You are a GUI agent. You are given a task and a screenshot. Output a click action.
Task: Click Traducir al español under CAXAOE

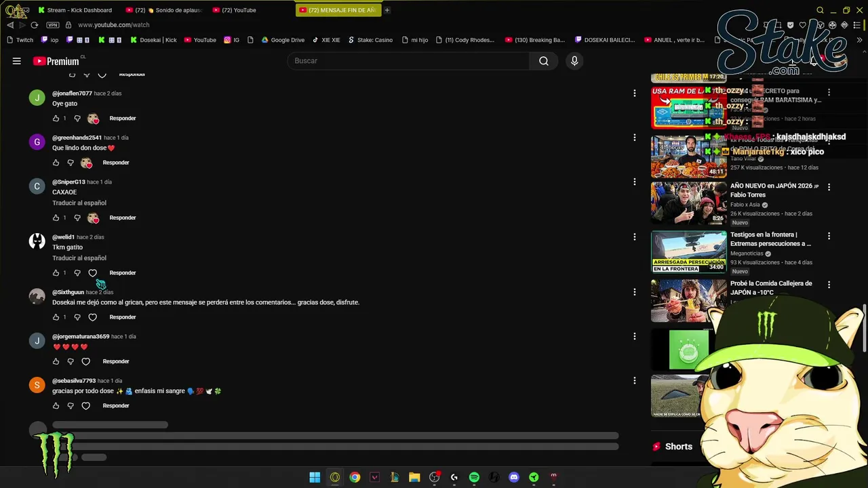tap(79, 203)
